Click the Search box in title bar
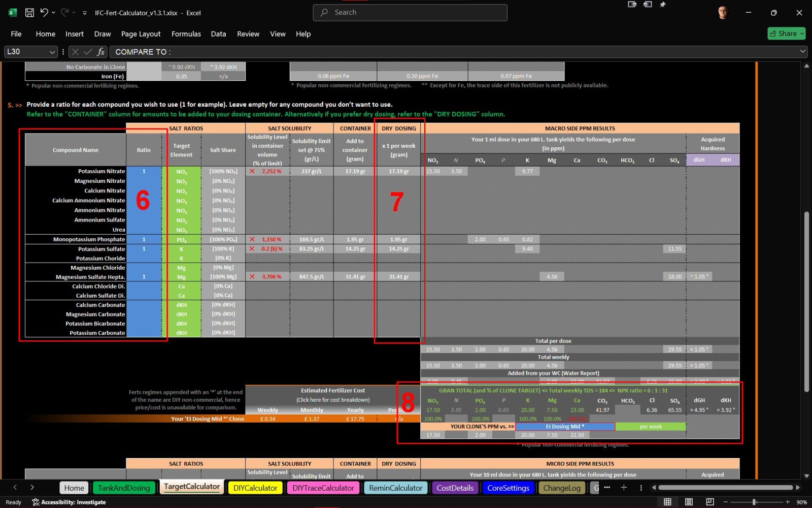Viewport: 812px width, 508px height. click(410, 13)
